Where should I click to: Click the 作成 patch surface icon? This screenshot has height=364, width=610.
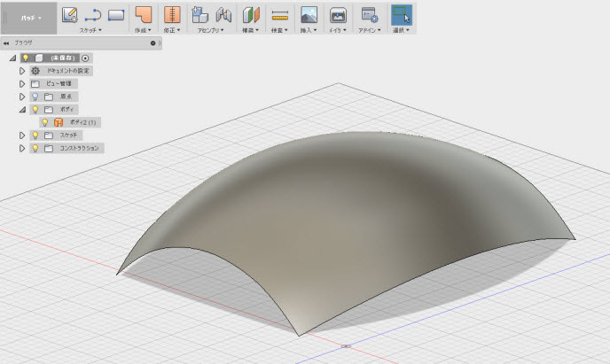click(144, 15)
